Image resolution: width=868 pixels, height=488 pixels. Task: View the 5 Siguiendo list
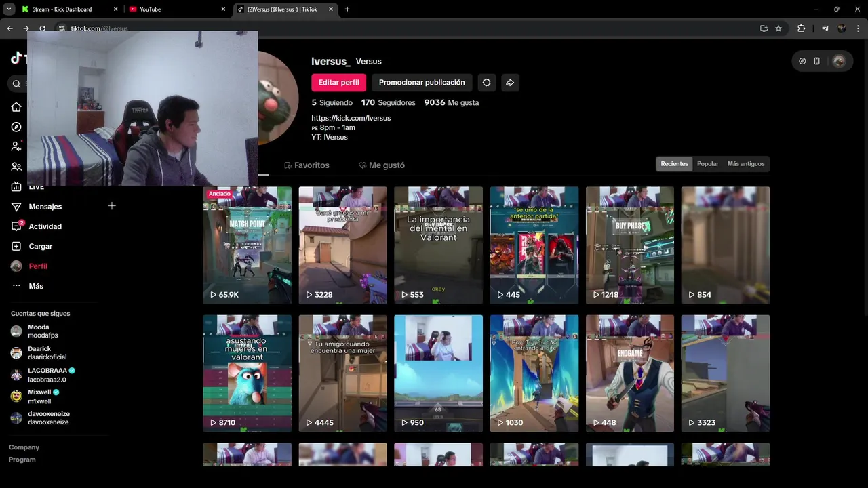coord(332,103)
